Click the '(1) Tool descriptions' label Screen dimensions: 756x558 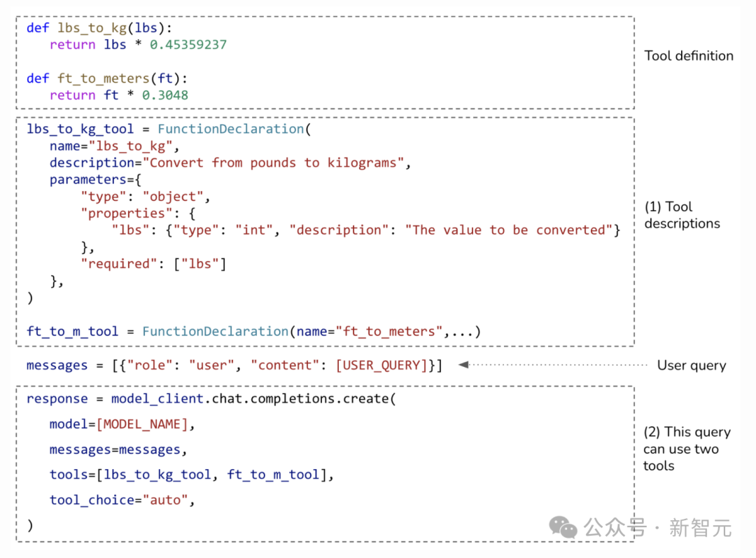point(682,215)
